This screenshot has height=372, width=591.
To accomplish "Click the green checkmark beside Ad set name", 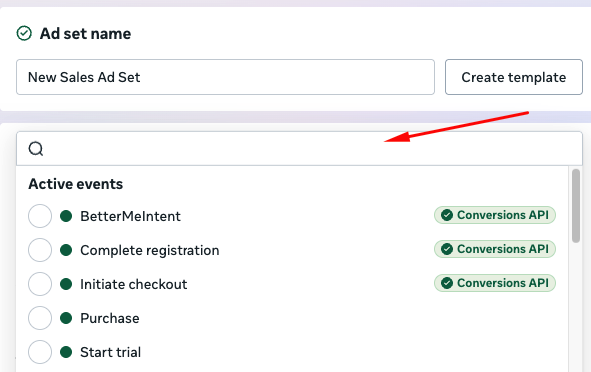I will click(24, 33).
